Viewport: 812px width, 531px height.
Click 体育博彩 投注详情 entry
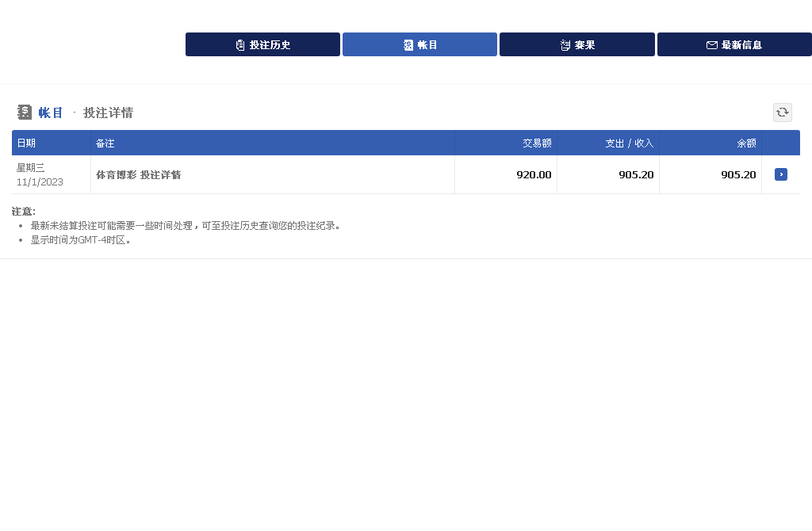[138, 175]
